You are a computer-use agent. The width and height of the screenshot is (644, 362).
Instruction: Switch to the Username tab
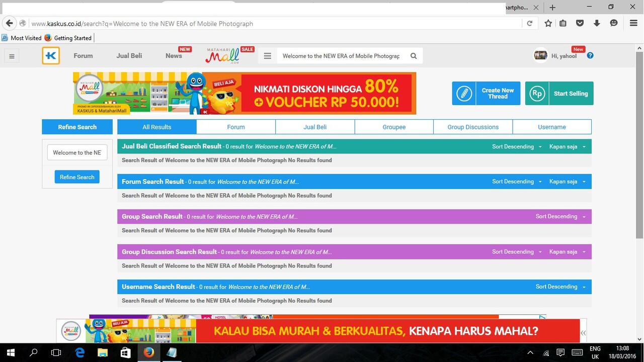[552, 127]
